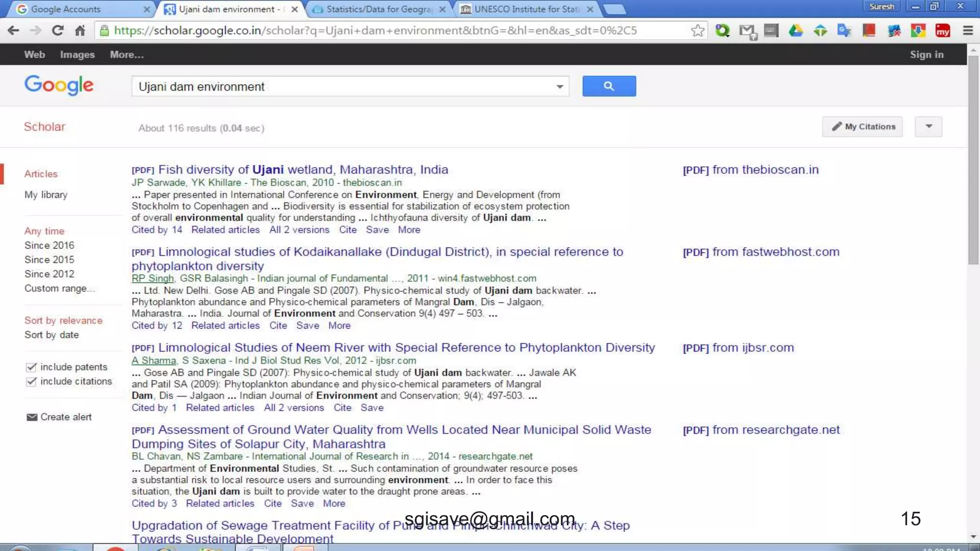Click Create alert envelope icon
Viewport: 980px width, 551px height.
pos(32,417)
